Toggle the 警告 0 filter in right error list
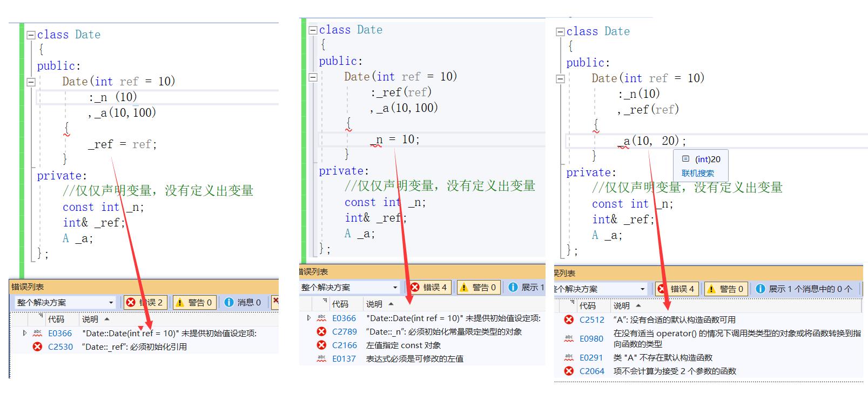 point(725,289)
